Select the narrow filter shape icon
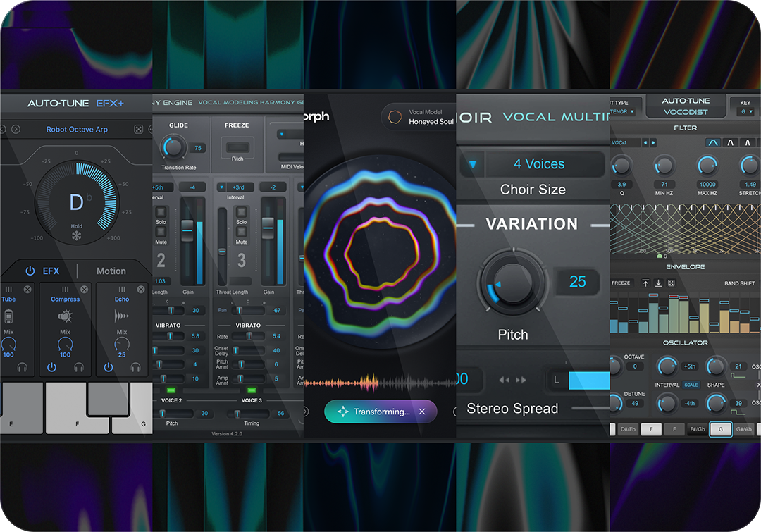Viewport: 761px width, 532px height. click(x=748, y=143)
